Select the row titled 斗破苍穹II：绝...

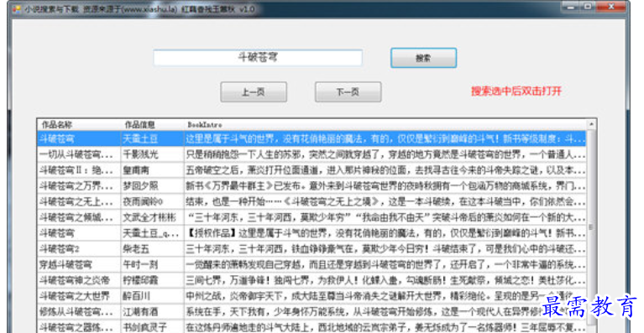(312, 170)
